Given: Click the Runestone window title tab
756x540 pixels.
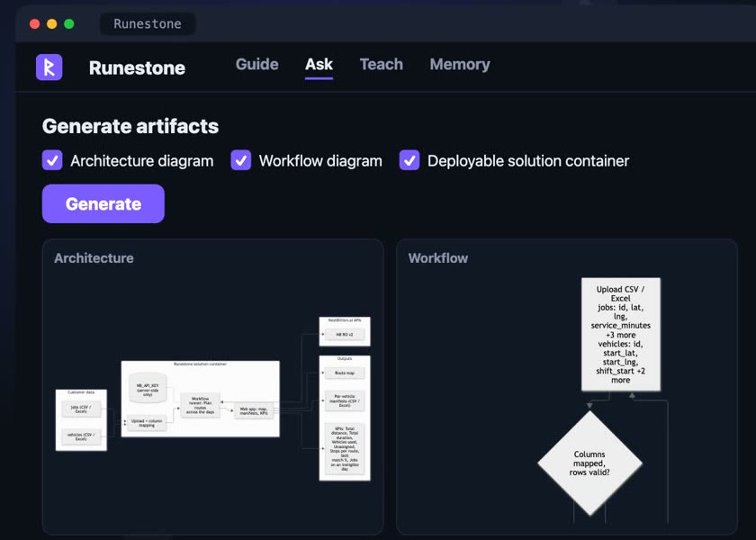Looking at the screenshot, I should (148, 23).
